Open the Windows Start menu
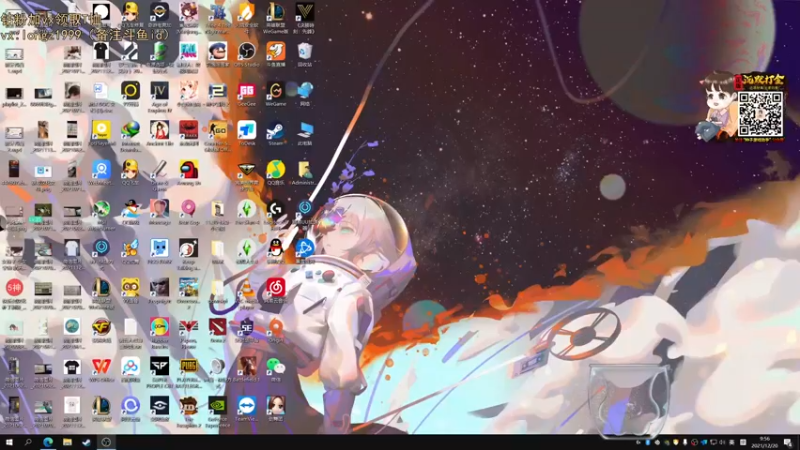 [9, 442]
